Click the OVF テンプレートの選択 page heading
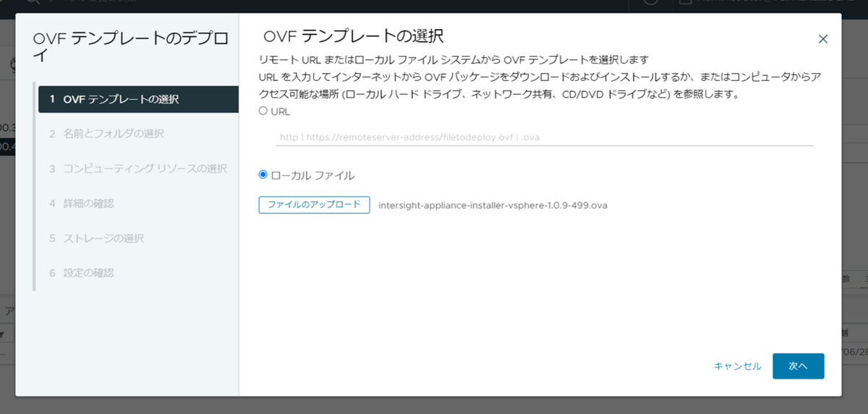The height and width of the screenshot is (414, 868). [353, 35]
